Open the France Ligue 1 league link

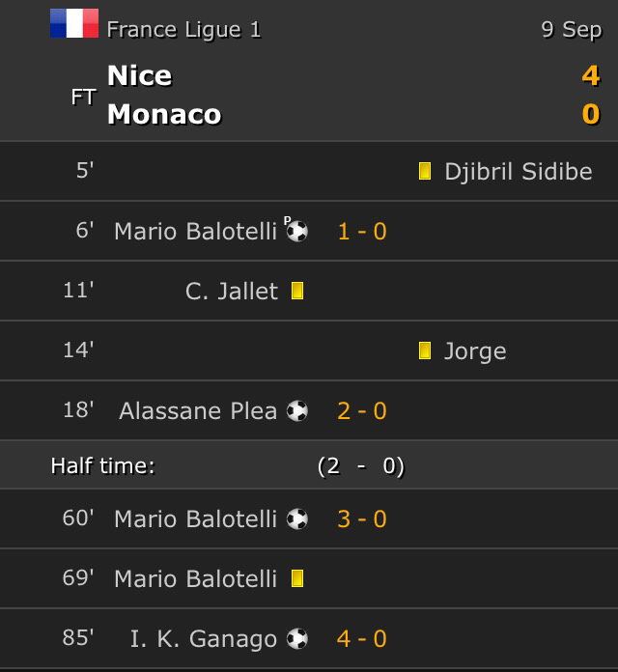coord(183,29)
